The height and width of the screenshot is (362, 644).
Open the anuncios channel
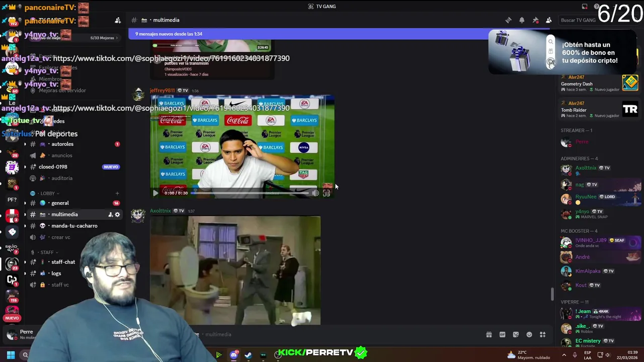coord(62,155)
